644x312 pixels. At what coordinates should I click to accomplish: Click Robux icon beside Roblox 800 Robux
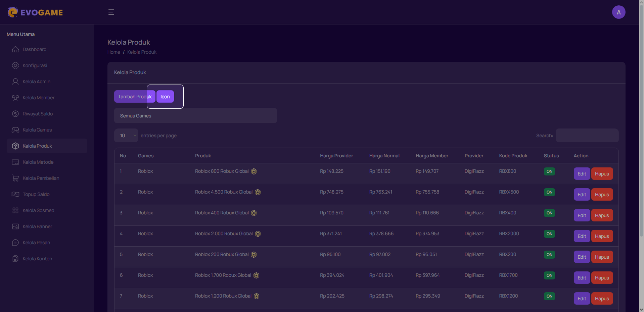click(x=254, y=171)
